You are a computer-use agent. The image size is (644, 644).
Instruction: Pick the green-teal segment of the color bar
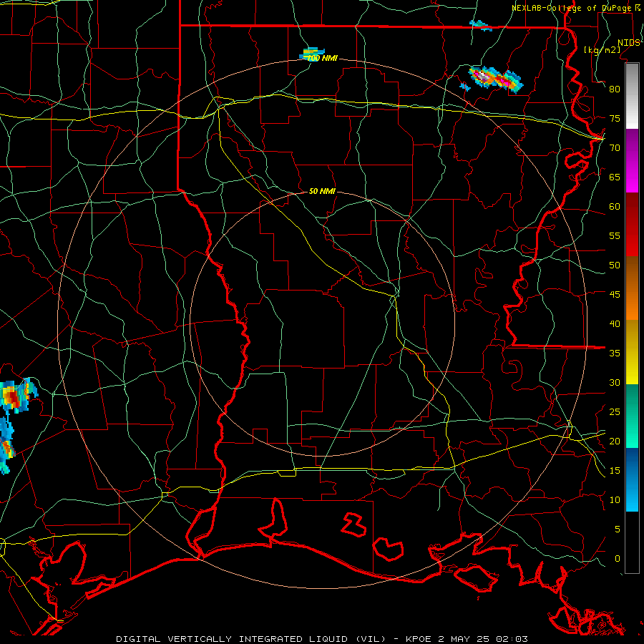(632, 416)
